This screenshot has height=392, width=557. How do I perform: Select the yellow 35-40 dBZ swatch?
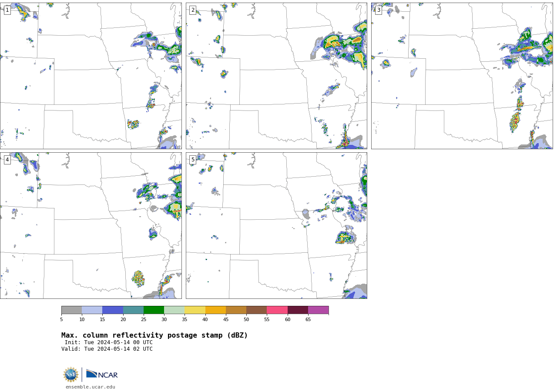click(195, 310)
